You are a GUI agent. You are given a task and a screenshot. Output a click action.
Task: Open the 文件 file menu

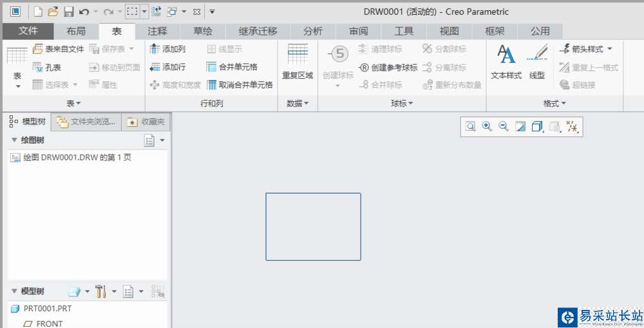tap(28, 31)
